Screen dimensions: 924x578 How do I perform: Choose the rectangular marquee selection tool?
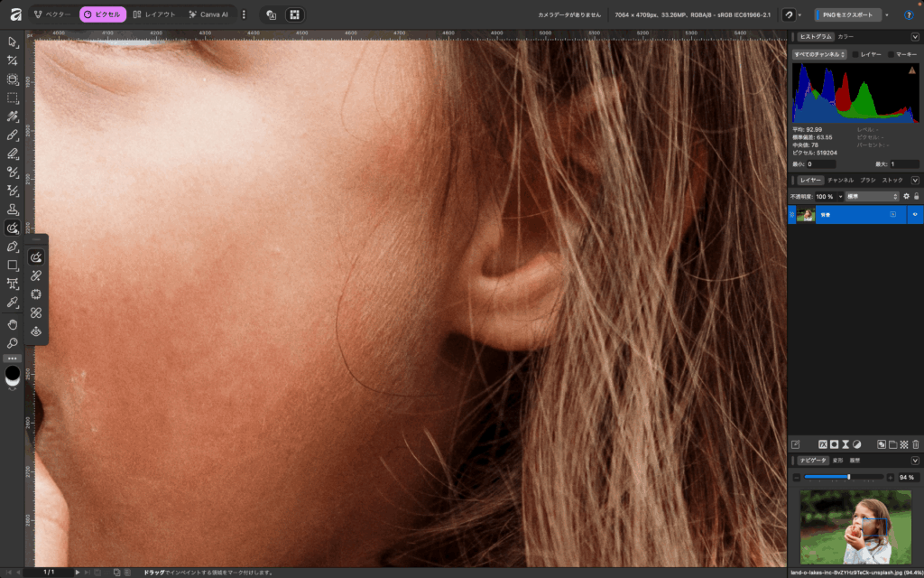pos(13,98)
